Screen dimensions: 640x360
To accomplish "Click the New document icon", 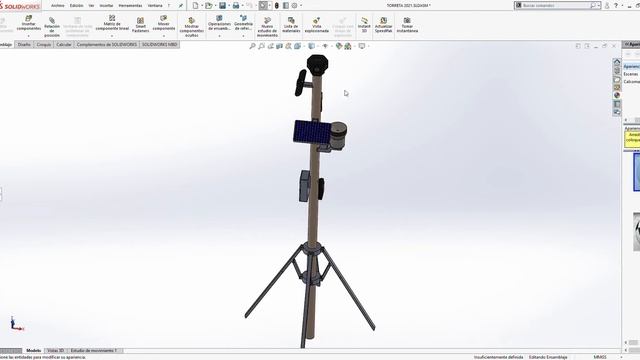I will pyautogui.click(x=196, y=6).
